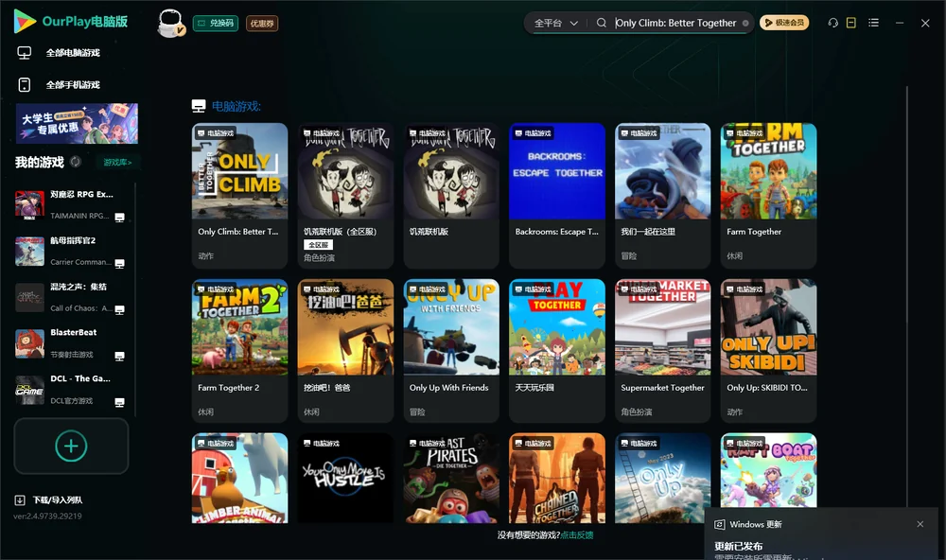Open the list menu icon in title bar

(873, 23)
